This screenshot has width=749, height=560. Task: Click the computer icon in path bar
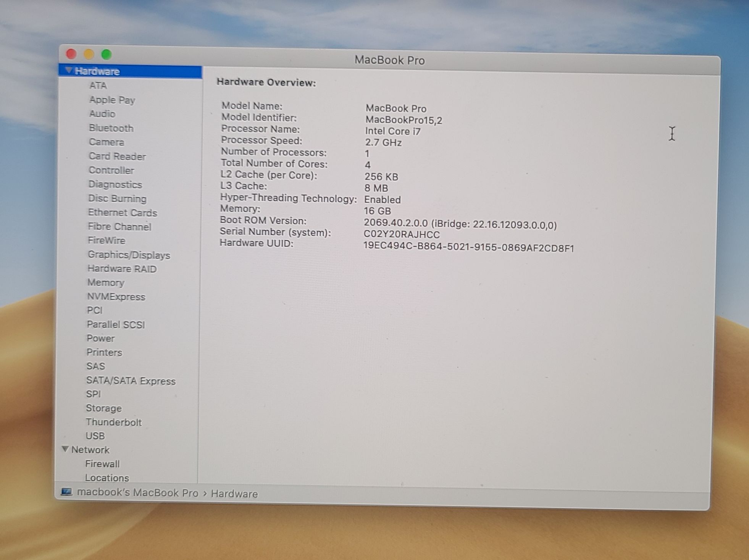(66, 492)
